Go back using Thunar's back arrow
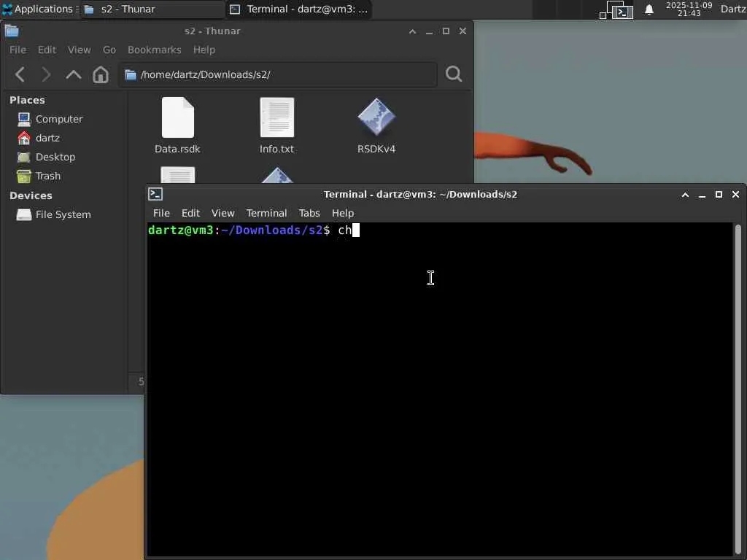 [x=20, y=74]
